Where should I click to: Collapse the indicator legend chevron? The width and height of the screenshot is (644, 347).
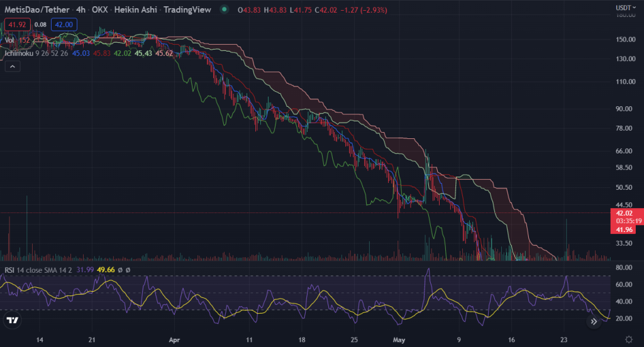[x=13, y=66]
